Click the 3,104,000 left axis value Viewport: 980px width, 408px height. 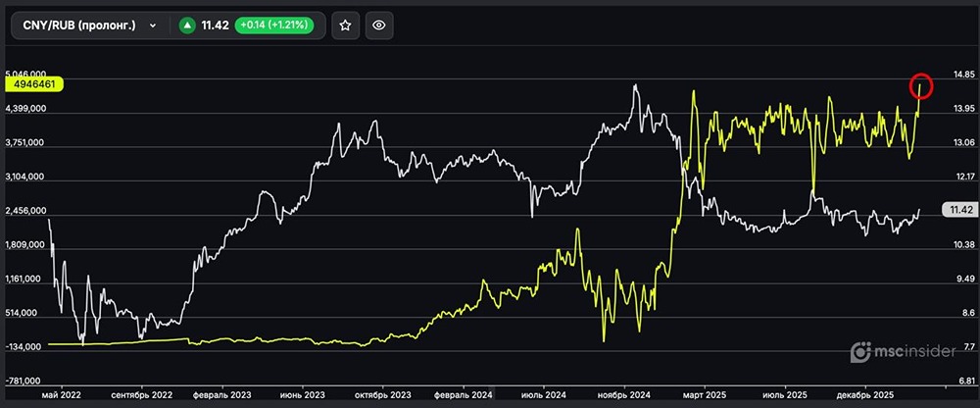[x=25, y=178]
